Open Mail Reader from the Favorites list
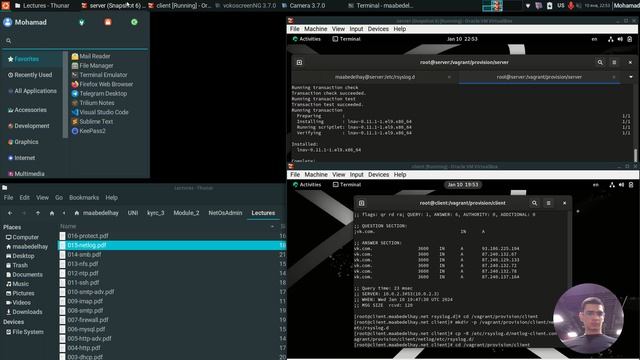Image resolution: width=640 pixels, height=360 pixels. (x=91, y=56)
